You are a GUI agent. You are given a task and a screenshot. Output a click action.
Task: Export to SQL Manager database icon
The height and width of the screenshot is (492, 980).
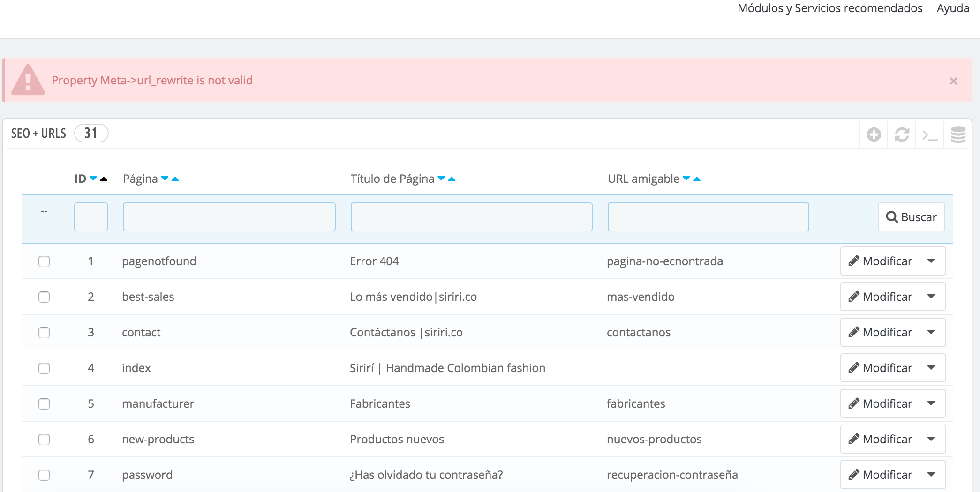[958, 134]
